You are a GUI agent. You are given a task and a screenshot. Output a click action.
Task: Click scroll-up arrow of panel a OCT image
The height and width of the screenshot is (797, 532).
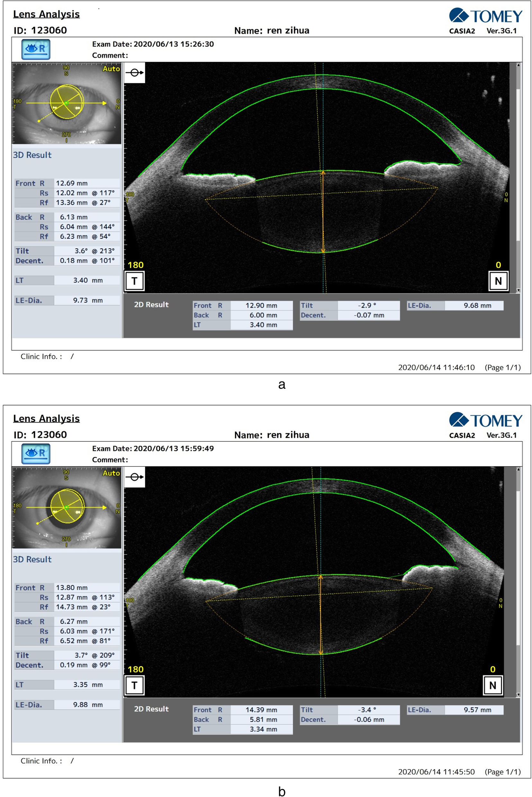tap(518, 65)
